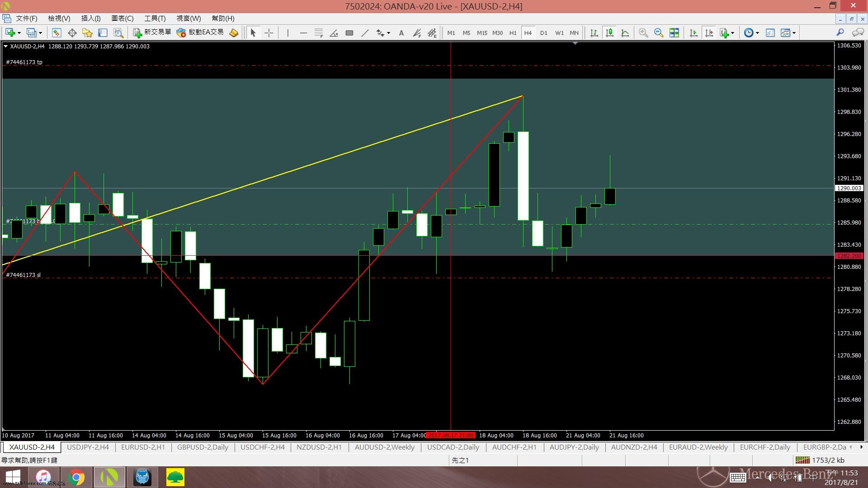Toggle the 啟動EA交易 AutoTrading button
This screenshot has width=868, height=488.
200,33
